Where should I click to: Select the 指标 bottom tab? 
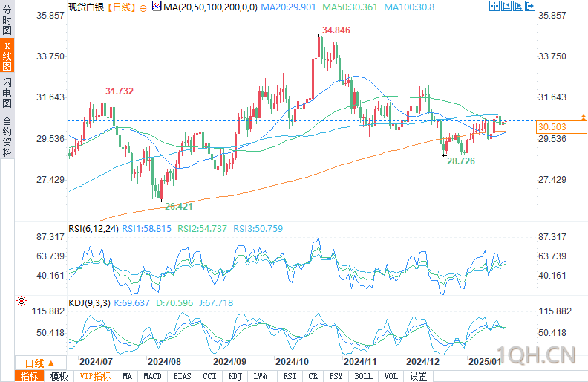click(29, 376)
